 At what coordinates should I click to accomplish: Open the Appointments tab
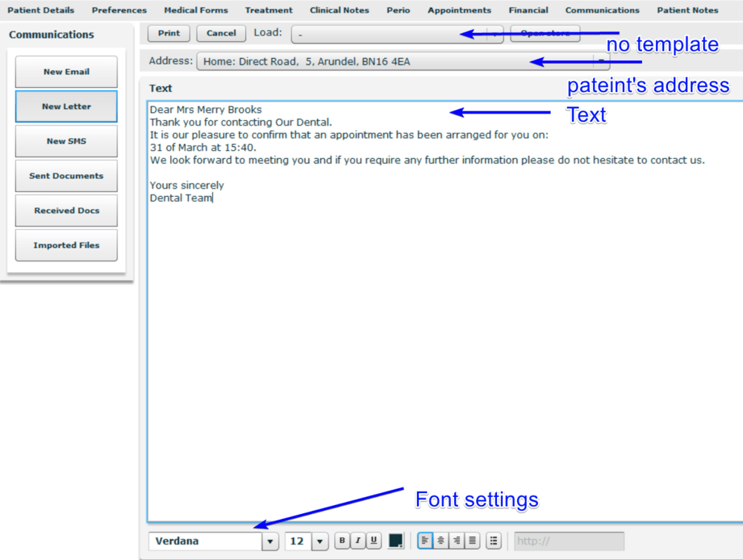(x=459, y=10)
